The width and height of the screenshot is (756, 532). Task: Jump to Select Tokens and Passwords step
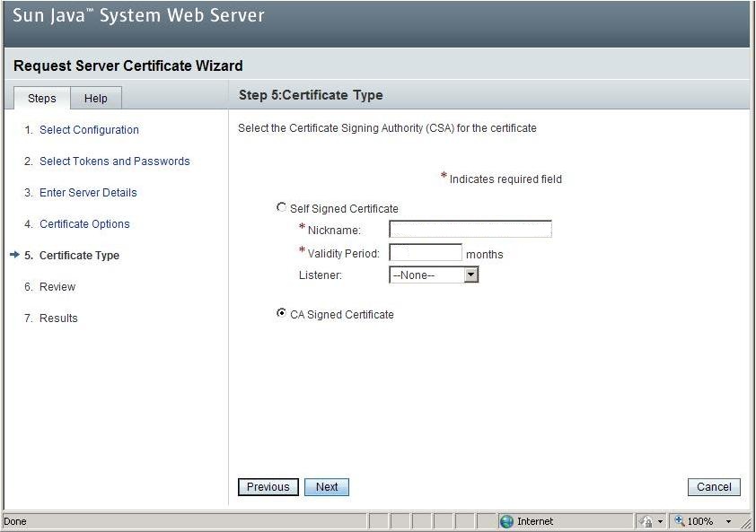tap(114, 161)
